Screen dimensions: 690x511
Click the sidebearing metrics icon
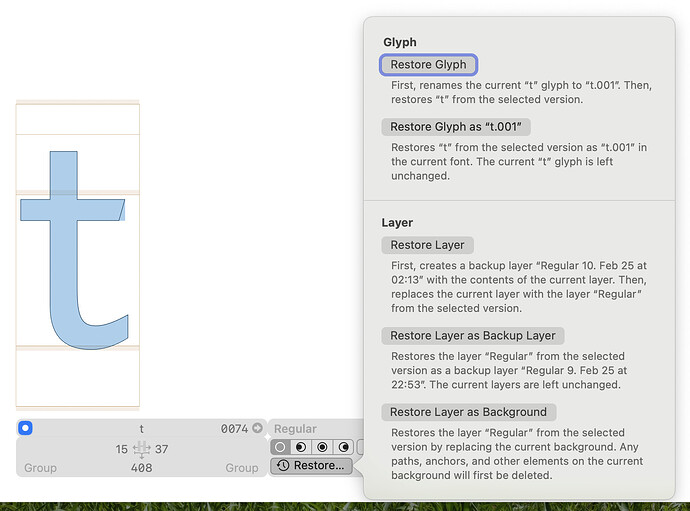coord(141,449)
